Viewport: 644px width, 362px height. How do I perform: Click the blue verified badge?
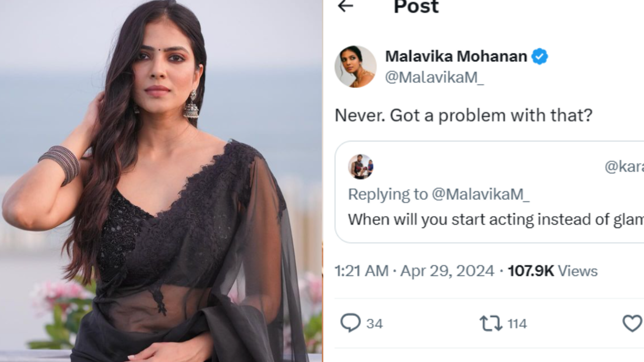[x=540, y=56]
